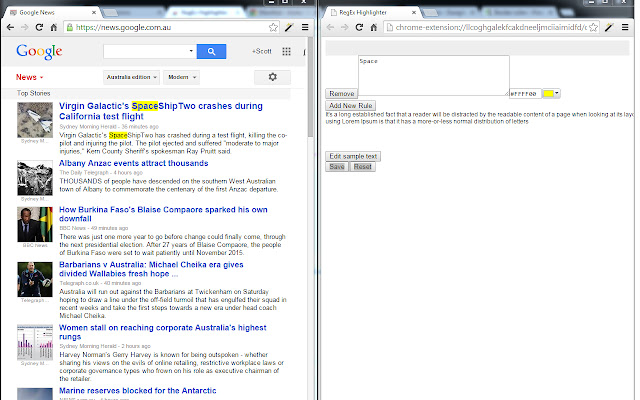The width and height of the screenshot is (640, 400).
Task: Click the chart thumbnail for Women stall story
Action: 35,342
